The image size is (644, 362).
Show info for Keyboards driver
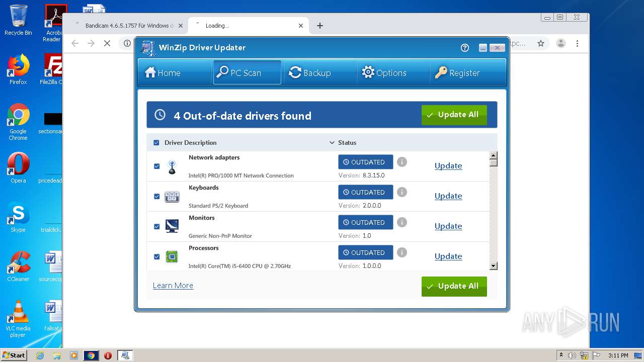point(401,192)
